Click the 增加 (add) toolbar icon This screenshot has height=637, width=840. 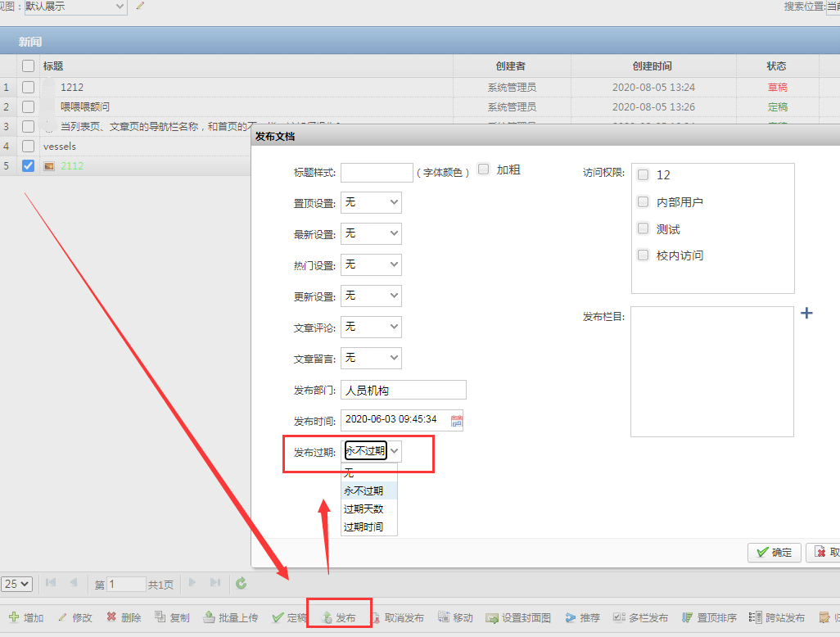(14, 617)
